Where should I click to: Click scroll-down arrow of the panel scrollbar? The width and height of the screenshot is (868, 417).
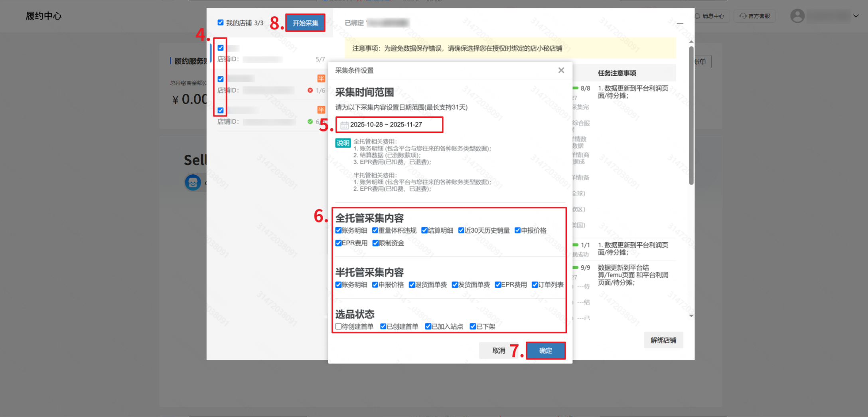[x=691, y=316]
